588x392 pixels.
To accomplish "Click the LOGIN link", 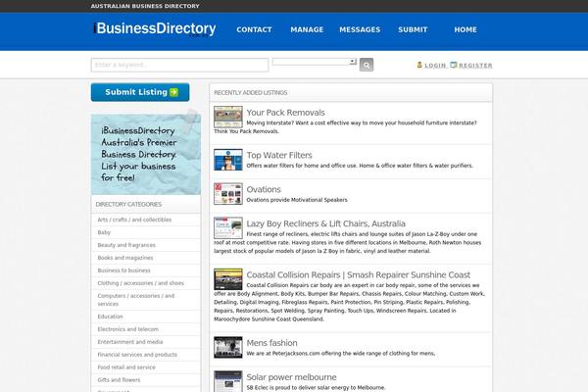I will tap(435, 66).
